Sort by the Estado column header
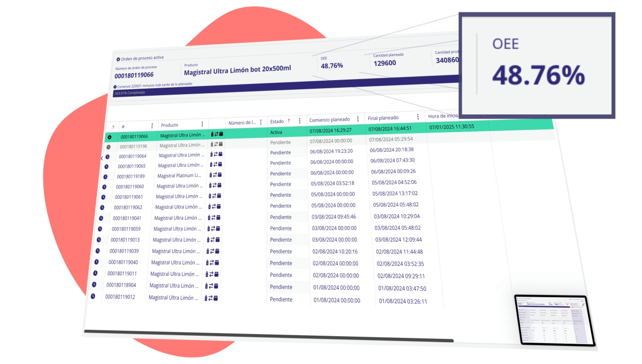The height and width of the screenshot is (364, 642). coord(277,121)
